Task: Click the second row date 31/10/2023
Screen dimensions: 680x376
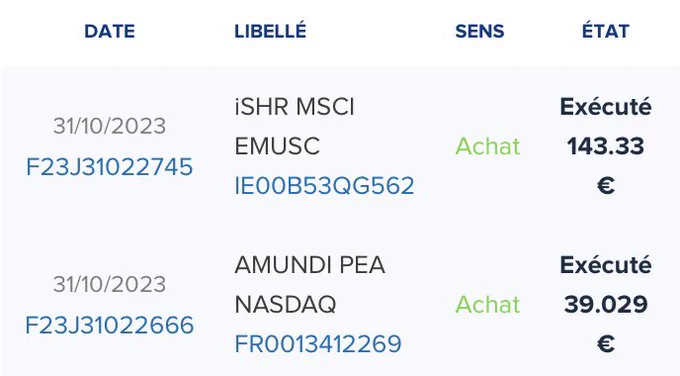Action: (109, 284)
